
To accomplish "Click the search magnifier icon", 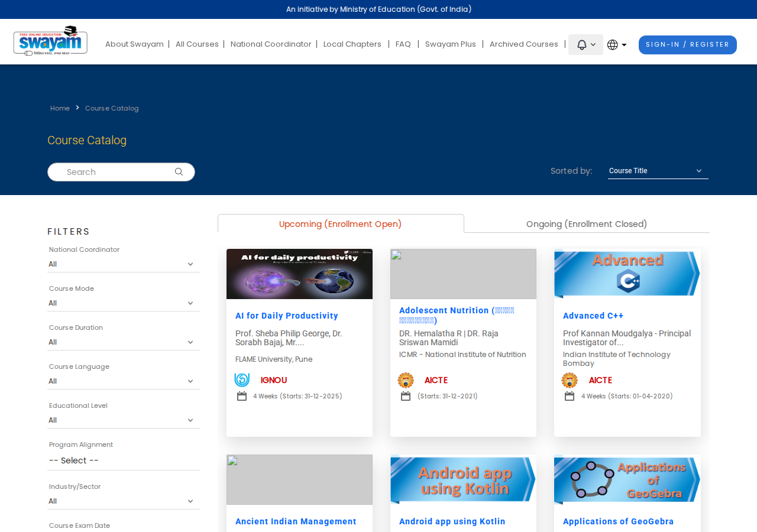I will coord(179,172).
